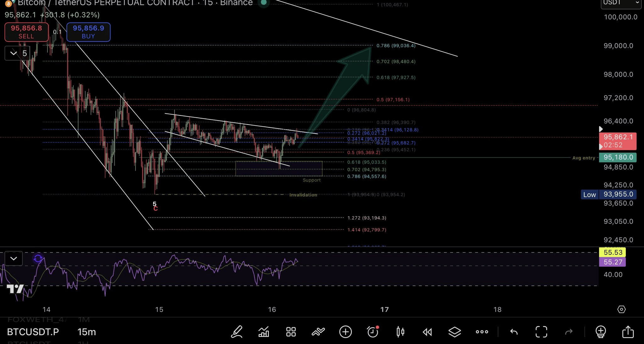Viewport: 644px width, 344px height.
Task: Collapse the indicator legend chevron showing 5
Action: tap(14, 53)
